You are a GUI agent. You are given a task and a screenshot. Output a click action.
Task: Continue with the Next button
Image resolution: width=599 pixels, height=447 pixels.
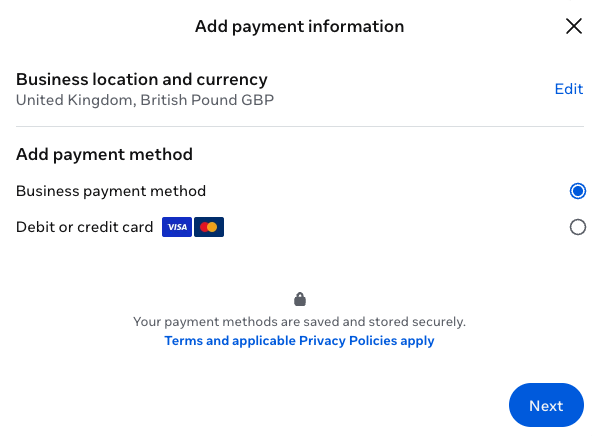(546, 405)
